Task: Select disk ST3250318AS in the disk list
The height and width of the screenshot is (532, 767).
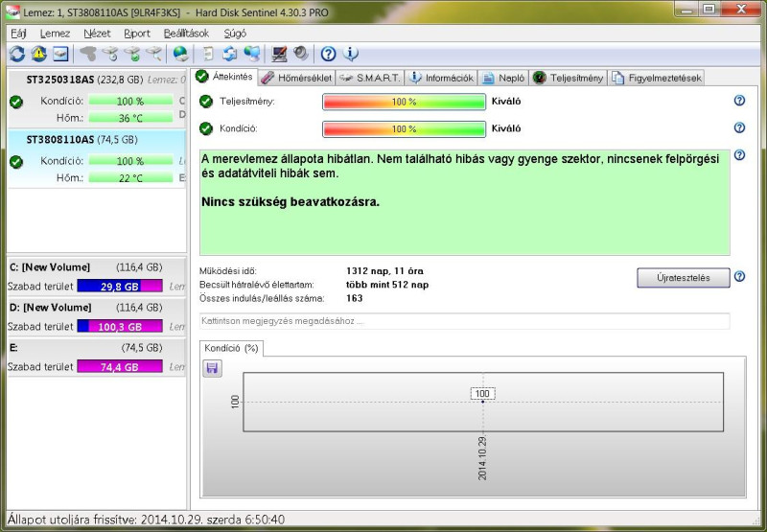Action: 97,99
